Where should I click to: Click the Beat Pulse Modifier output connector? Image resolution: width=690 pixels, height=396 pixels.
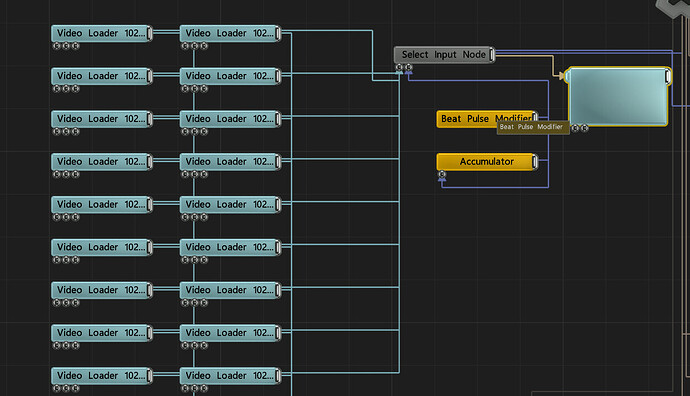(x=535, y=117)
